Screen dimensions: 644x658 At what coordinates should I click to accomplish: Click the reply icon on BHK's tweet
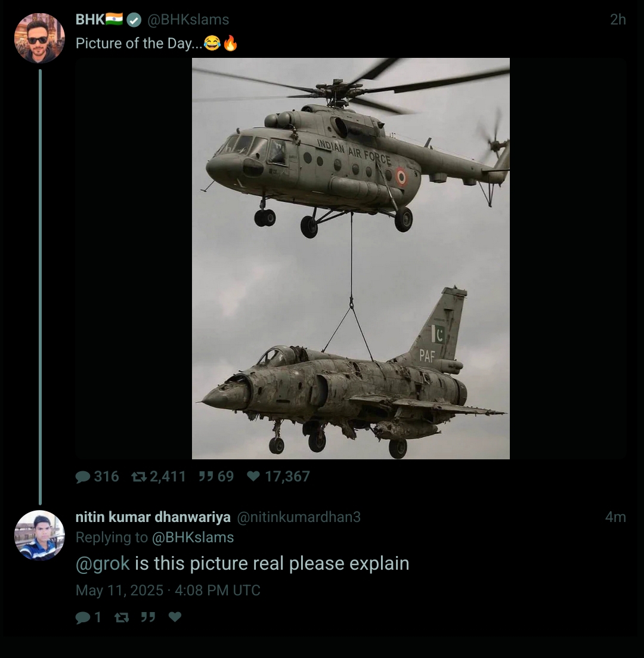(83, 476)
